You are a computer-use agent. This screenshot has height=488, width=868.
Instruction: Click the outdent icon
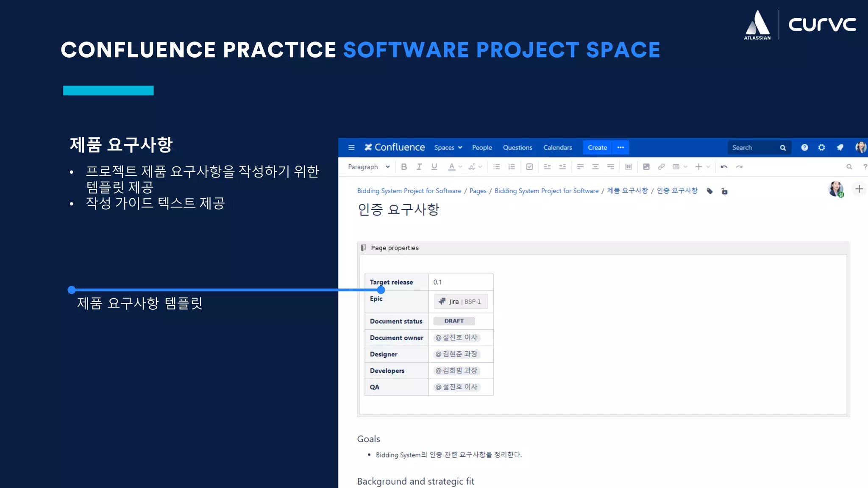tap(548, 167)
